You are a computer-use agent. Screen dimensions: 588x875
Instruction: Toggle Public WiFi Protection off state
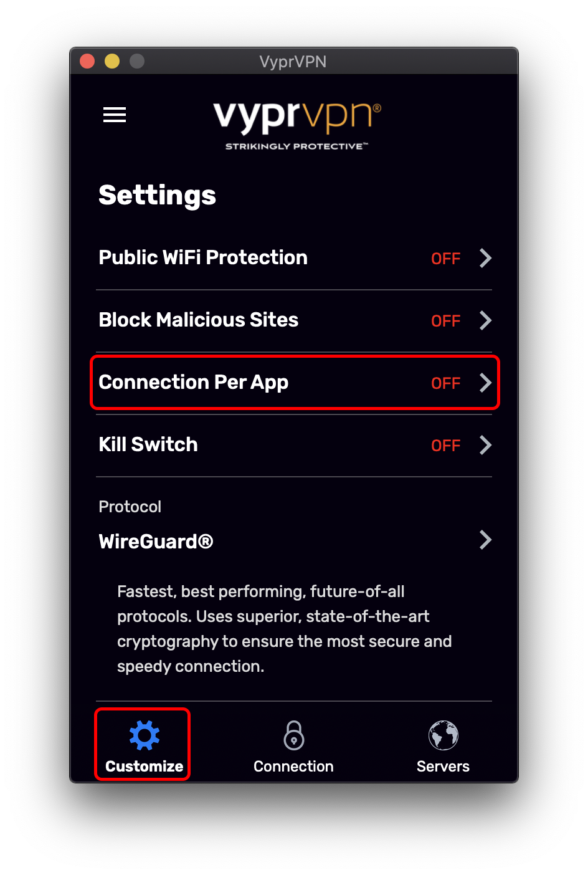coord(445,258)
